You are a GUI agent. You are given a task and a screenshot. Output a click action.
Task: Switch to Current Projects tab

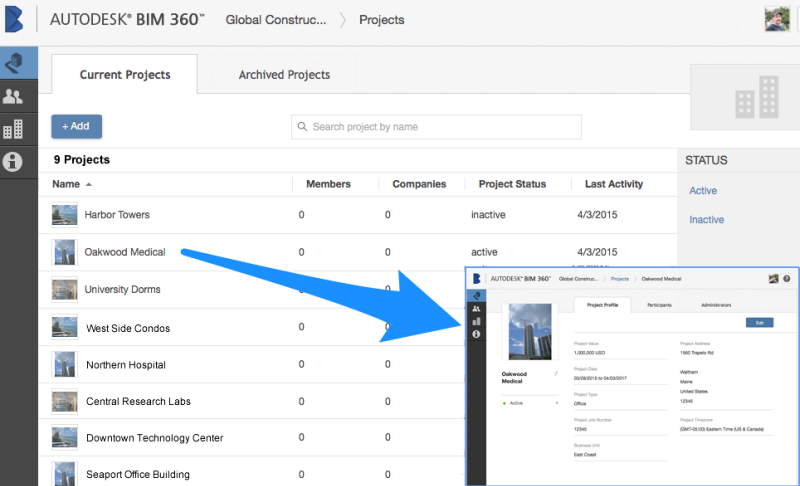point(124,74)
